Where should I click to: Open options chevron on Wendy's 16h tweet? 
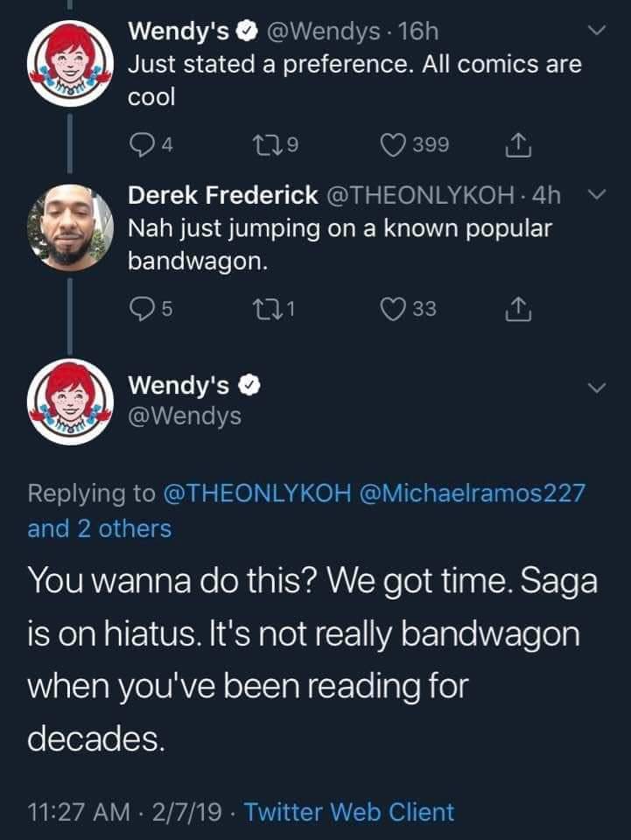(x=597, y=31)
